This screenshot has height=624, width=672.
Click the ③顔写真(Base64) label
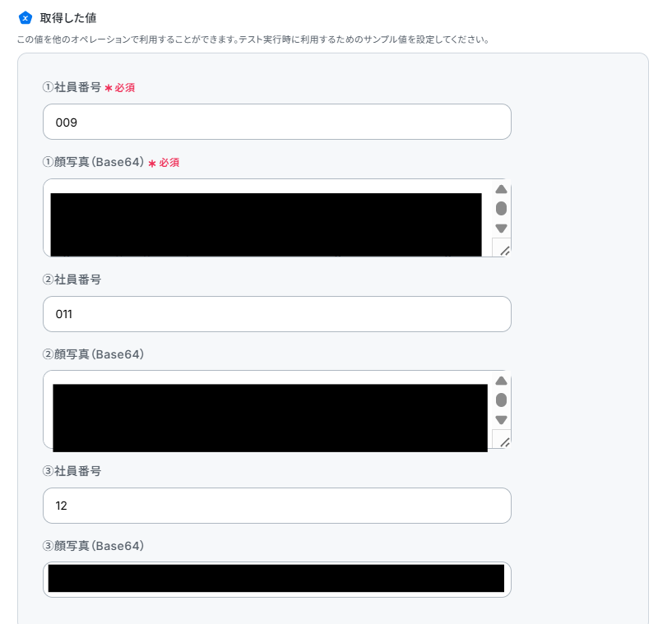93,546
